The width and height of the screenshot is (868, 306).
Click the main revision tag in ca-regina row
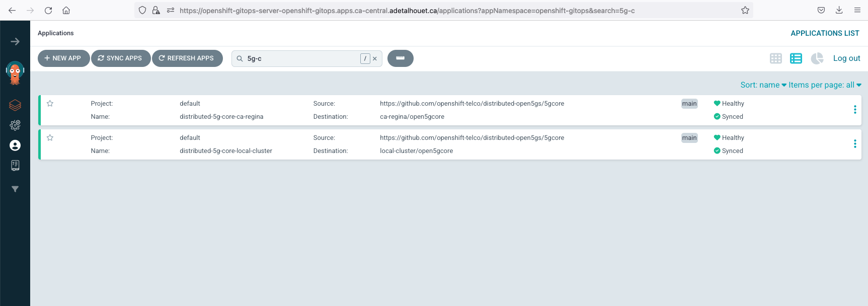pyautogui.click(x=689, y=103)
